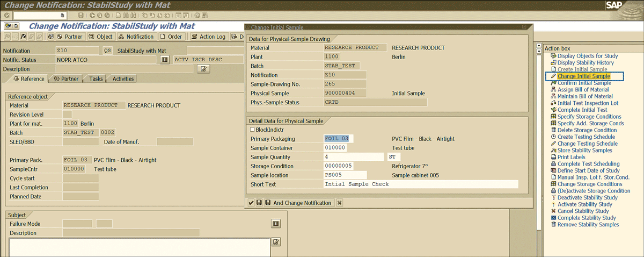Toggle the BlockIndictr checkbox
Screen dimensions: 644x257
pos(253,130)
